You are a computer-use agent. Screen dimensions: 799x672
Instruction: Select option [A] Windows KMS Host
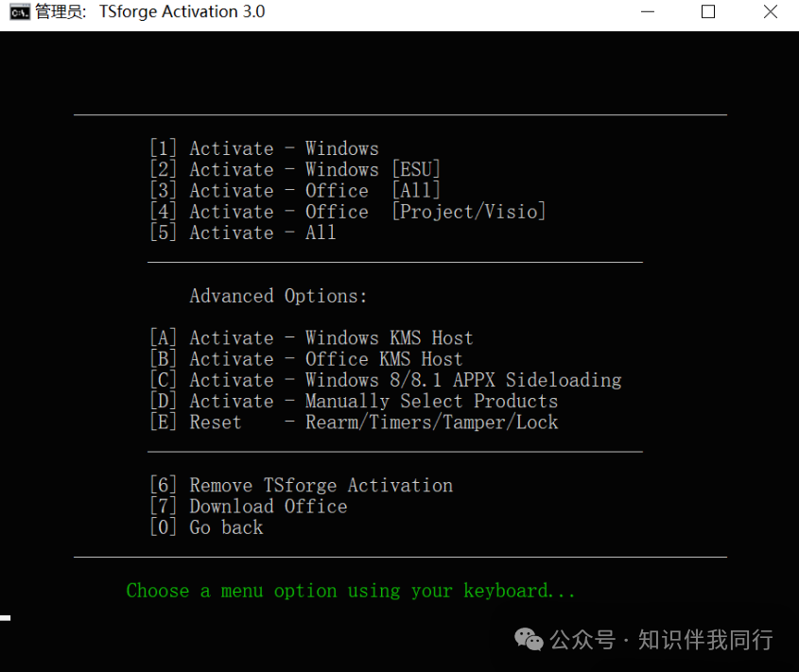pos(311,337)
